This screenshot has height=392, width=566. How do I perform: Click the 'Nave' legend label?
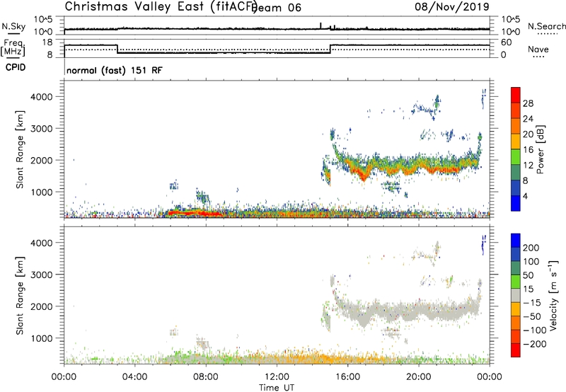[538, 49]
